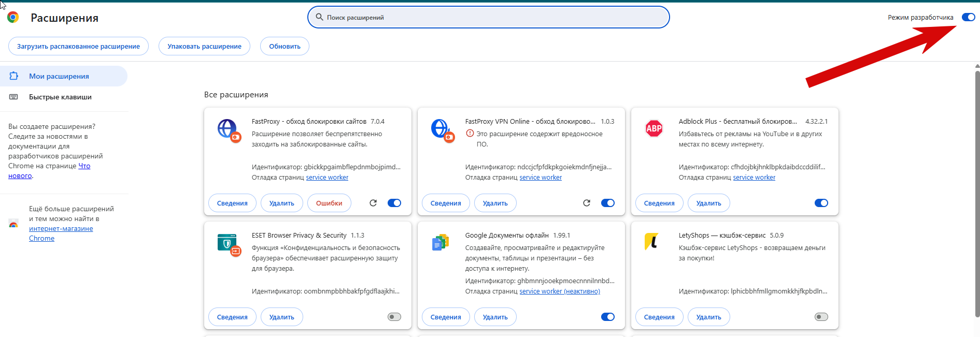This screenshot has height=337, width=980.
Task: Enable the LetyShops extension toggle
Action: [821, 317]
